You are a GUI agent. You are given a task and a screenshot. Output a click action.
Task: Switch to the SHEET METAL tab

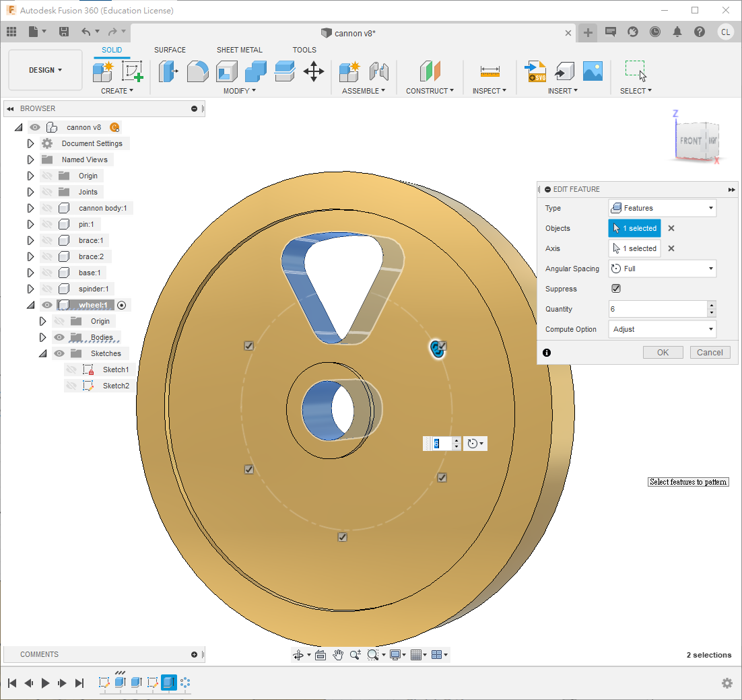(x=239, y=50)
